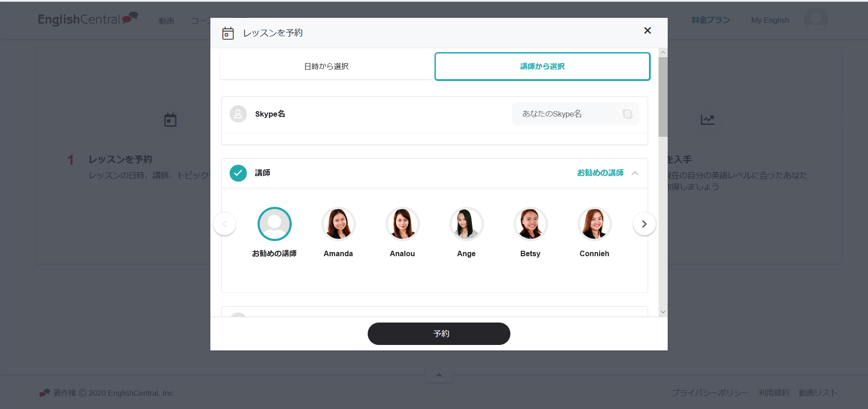Select tutor Betsy's photo
The height and width of the screenshot is (409, 868).
[x=530, y=224]
